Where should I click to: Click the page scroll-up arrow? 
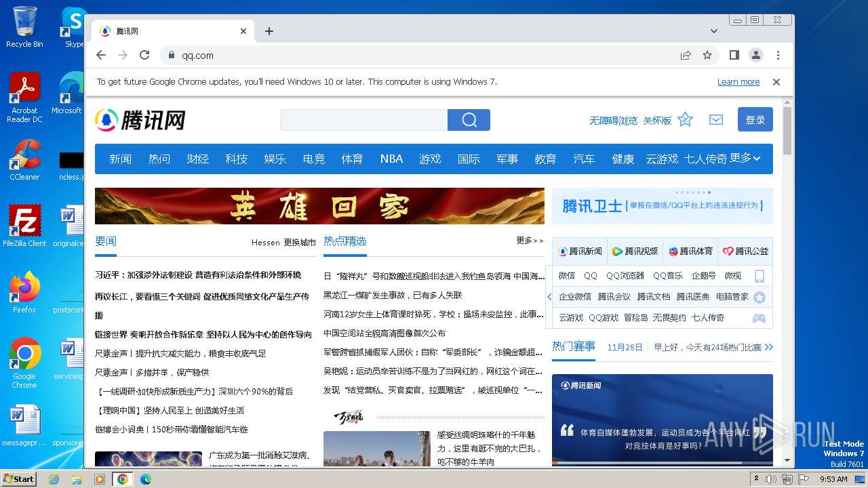787,102
